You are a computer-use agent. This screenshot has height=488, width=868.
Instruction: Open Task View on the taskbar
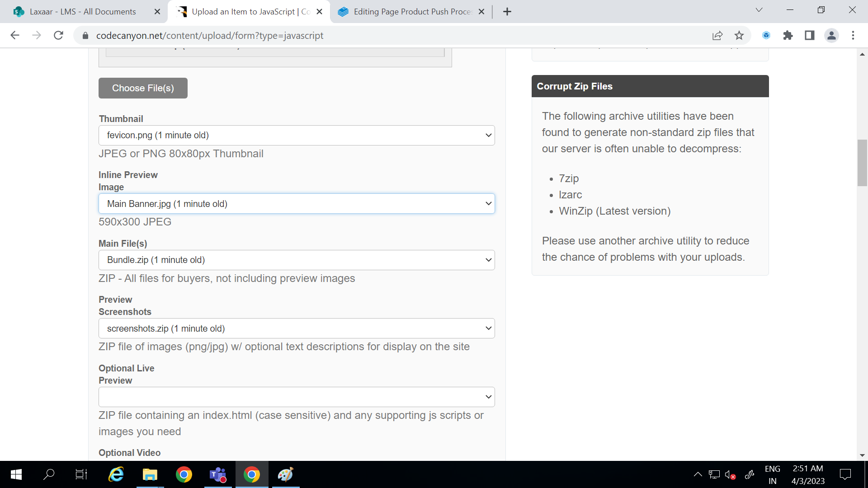click(81, 474)
